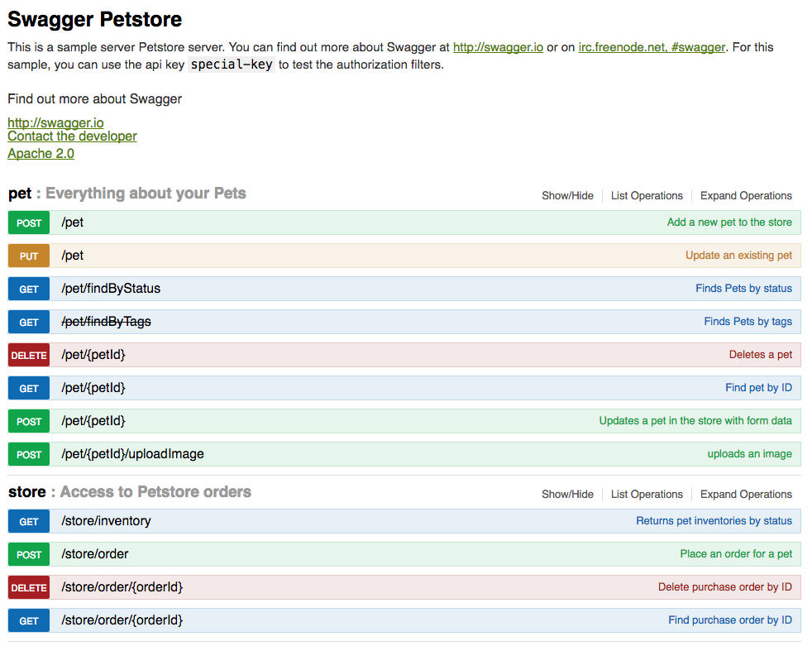Screen dimensions: 812x646
Task: Click the DELETE badge for /pet/{petId}
Action: [x=28, y=354]
